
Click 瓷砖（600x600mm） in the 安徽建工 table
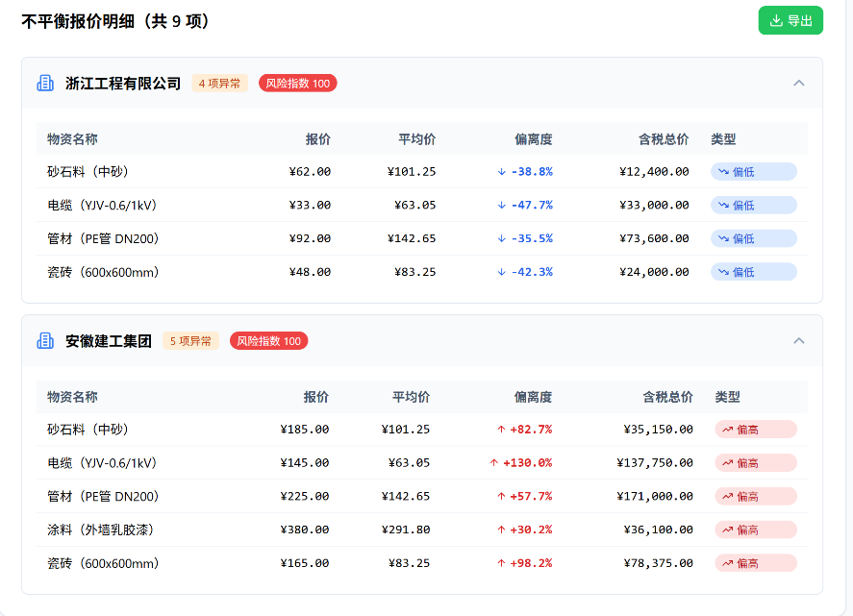[x=104, y=563]
